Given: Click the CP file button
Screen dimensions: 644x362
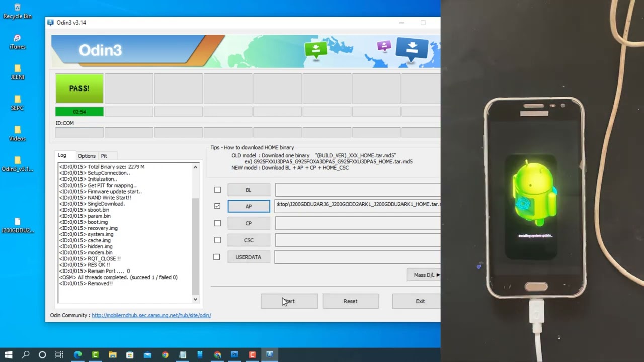Looking at the screenshot, I should (x=249, y=223).
